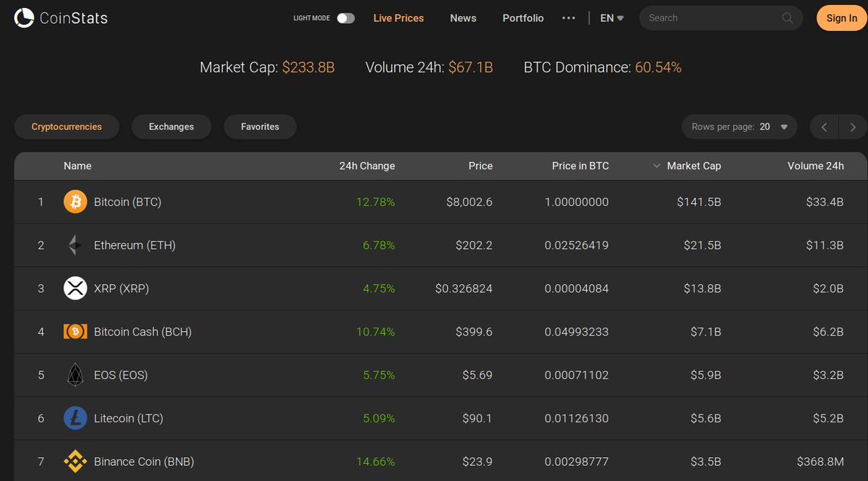Sort by 24h Change column header
Image resolution: width=868 pixels, height=481 pixels.
coord(367,166)
